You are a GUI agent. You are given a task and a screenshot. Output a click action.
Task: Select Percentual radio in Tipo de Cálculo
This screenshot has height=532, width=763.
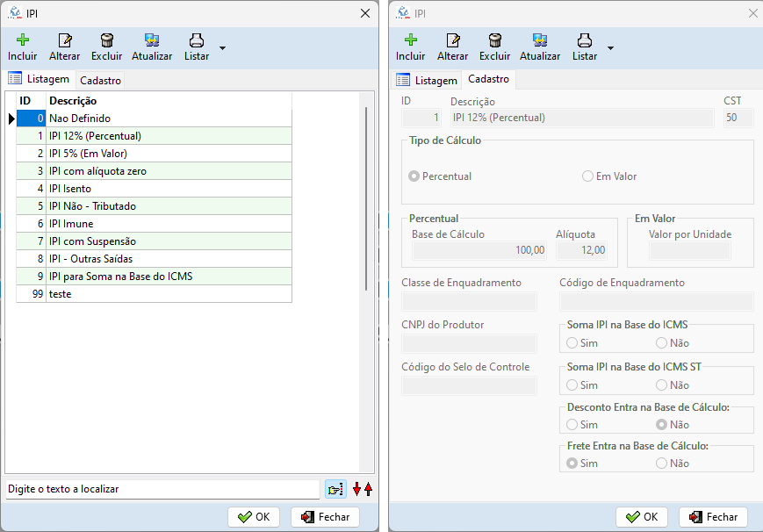414,176
